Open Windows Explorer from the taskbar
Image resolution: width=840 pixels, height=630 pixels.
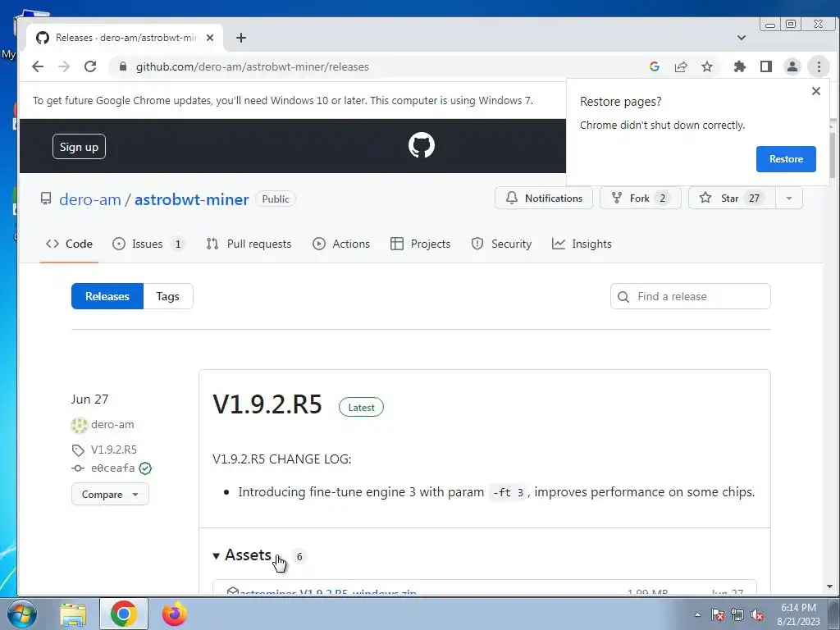73,614
